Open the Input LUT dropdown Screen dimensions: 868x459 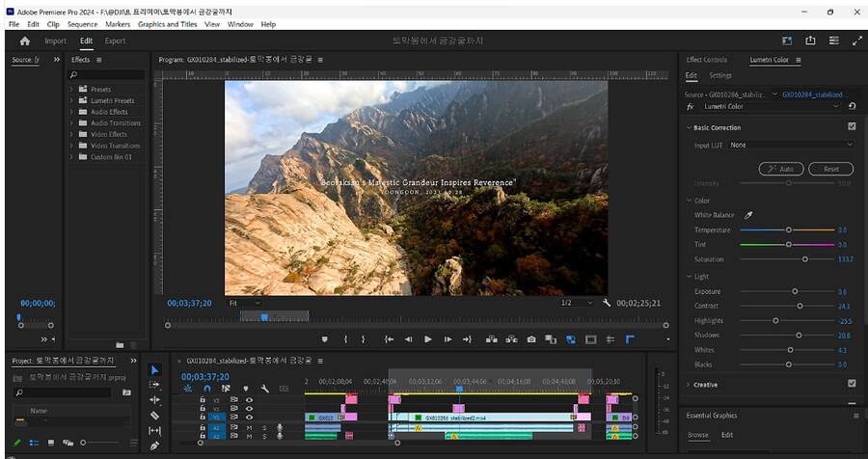click(x=791, y=145)
